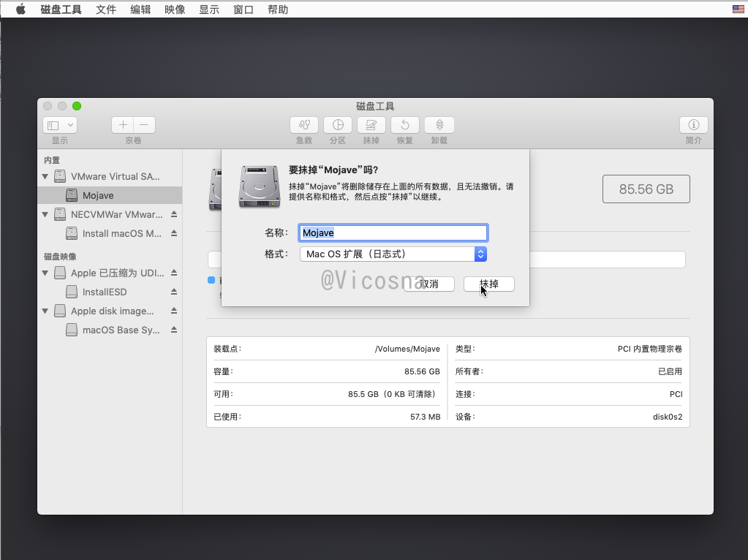Screen dimensions: 748x560
Task: Click the name (名称) text field
Action: (393, 232)
